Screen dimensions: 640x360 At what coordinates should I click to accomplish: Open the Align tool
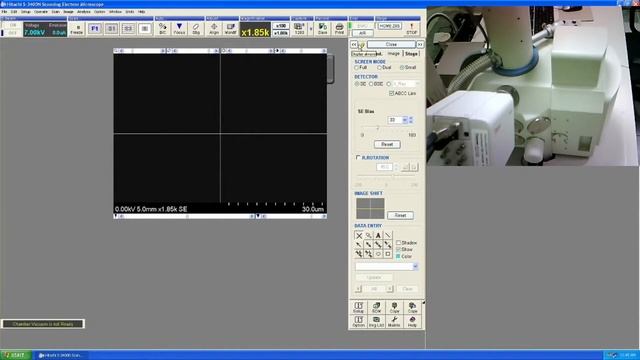coord(214,29)
